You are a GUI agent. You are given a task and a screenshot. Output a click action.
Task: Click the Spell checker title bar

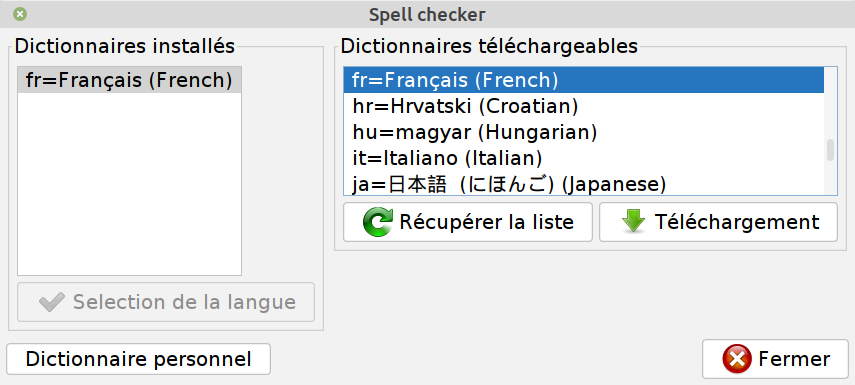coord(427,14)
